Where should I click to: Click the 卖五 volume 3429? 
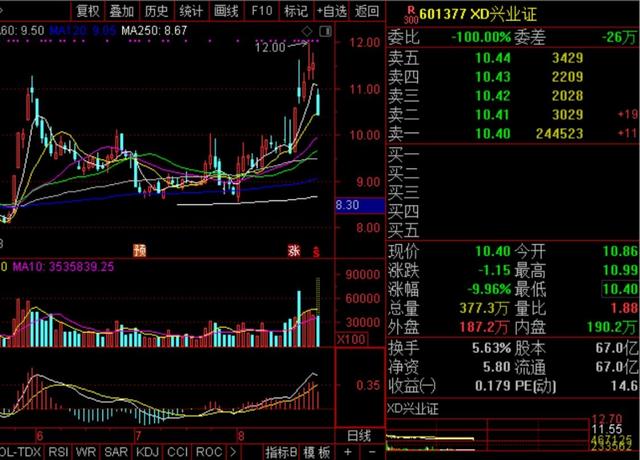coord(567,58)
